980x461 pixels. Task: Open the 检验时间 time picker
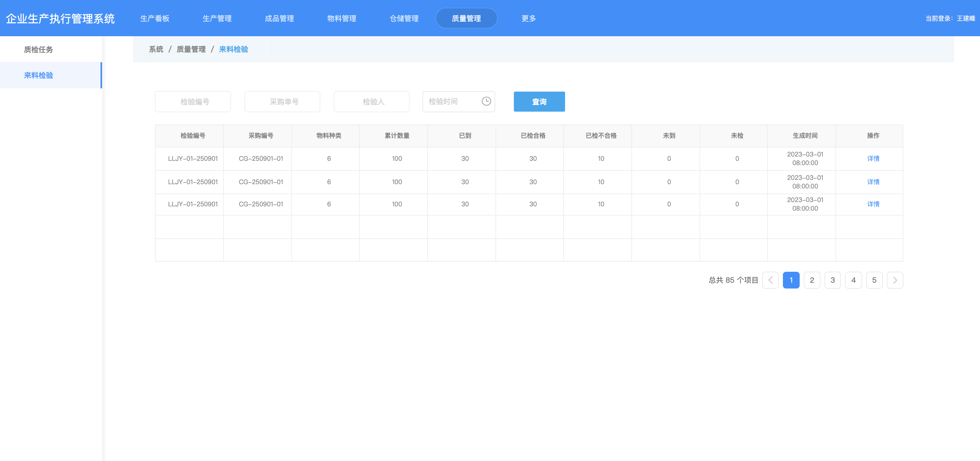pyautogui.click(x=452, y=102)
